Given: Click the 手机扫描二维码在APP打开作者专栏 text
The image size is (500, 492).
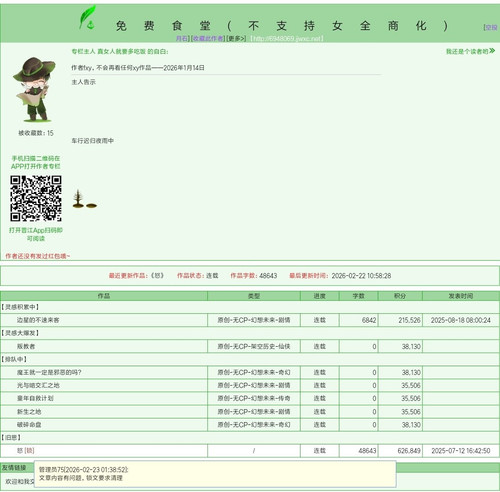Looking at the screenshot, I should 36,162.
